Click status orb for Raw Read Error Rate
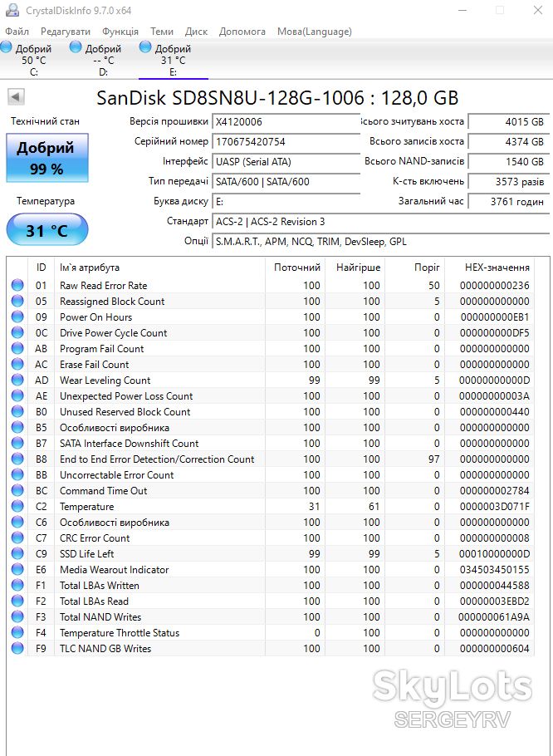Screen dimensions: 553x756 pyautogui.click(x=17, y=285)
